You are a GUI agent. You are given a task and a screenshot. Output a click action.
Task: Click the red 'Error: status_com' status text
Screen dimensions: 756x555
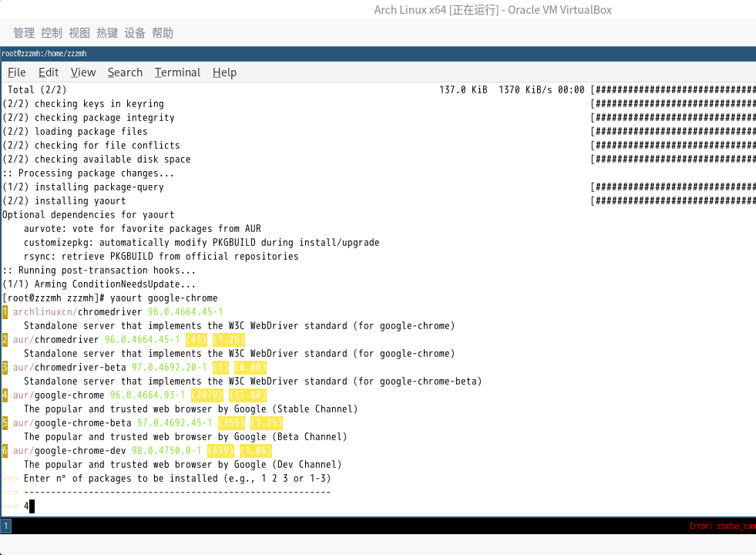point(722,526)
